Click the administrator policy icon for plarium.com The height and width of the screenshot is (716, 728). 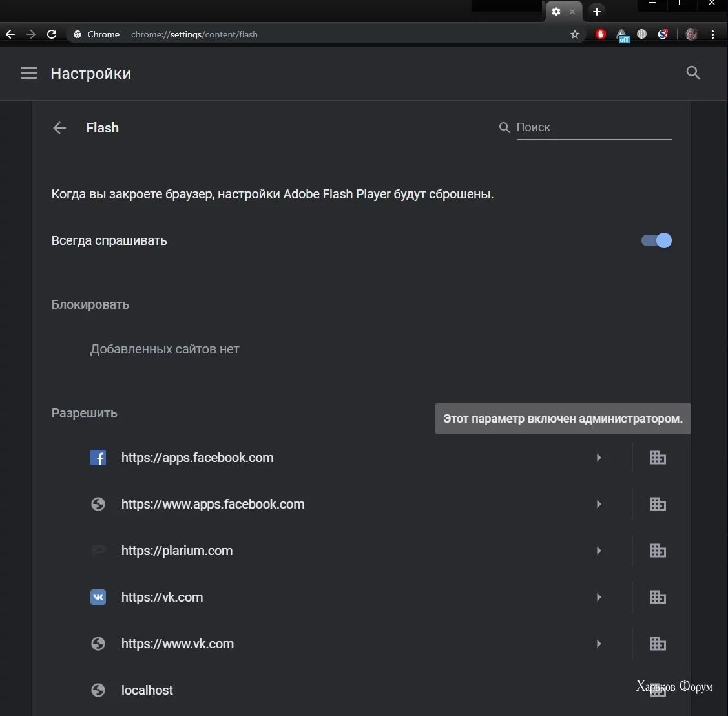(658, 551)
